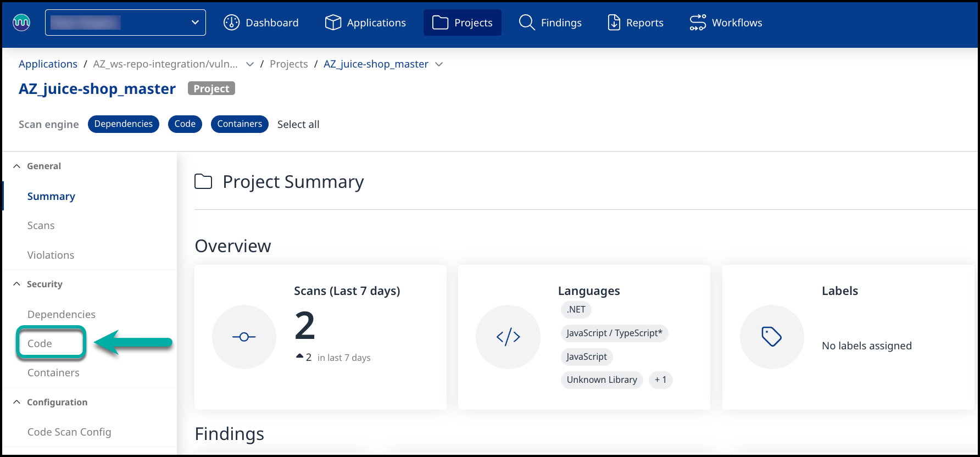Click AZ_juice-shop_master breadcrumb link
The image size is (980, 457).
[376, 64]
